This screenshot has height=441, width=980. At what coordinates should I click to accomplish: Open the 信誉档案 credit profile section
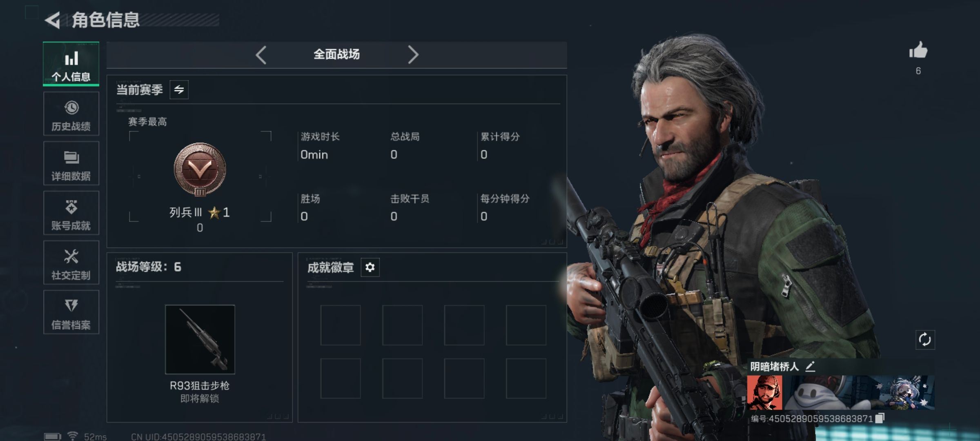click(x=71, y=312)
